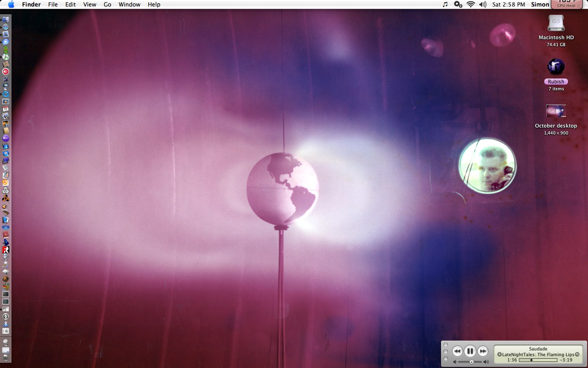This screenshot has height=368, width=588.
Task: Mute iTunes by clicking the small speaker
Action: click(455, 361)
